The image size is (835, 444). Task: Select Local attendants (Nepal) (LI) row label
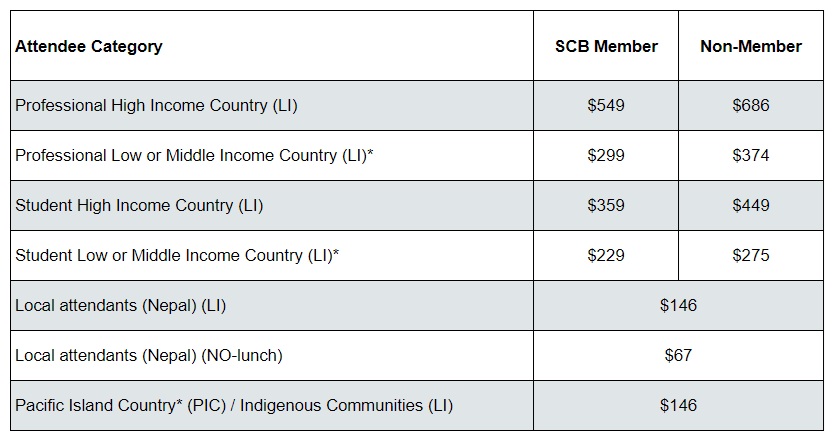coord(121,305)
